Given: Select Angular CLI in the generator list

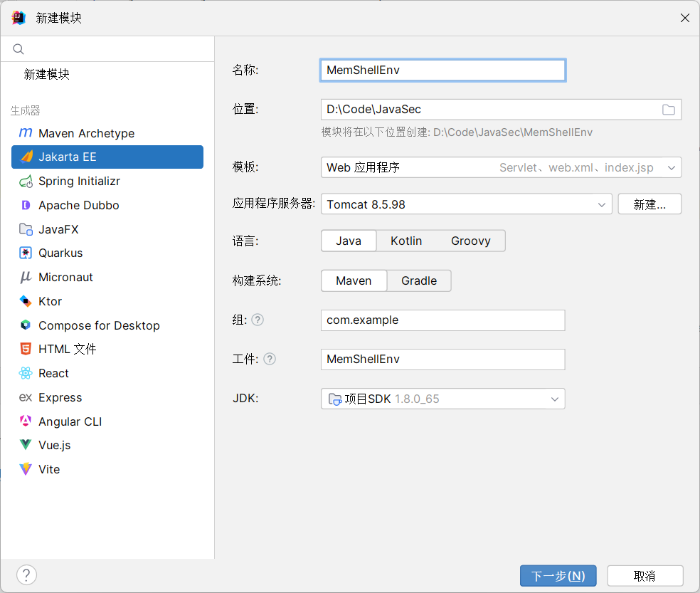Looking at the screenshot, I should click(107, 421).
